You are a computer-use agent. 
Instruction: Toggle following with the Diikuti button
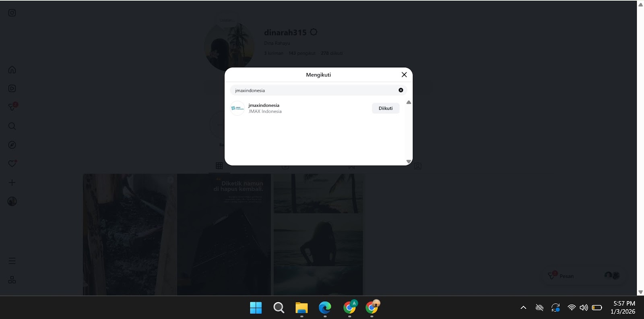coord(385,108)
